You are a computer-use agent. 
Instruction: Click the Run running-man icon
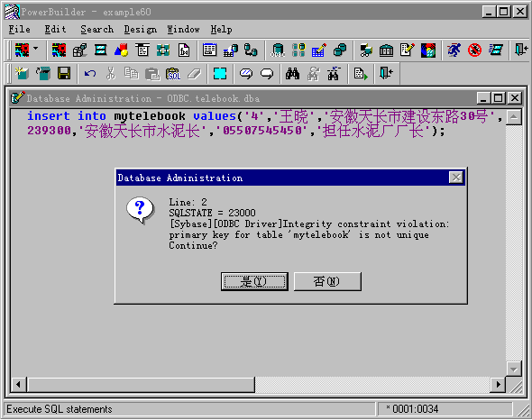pos(454,50)
